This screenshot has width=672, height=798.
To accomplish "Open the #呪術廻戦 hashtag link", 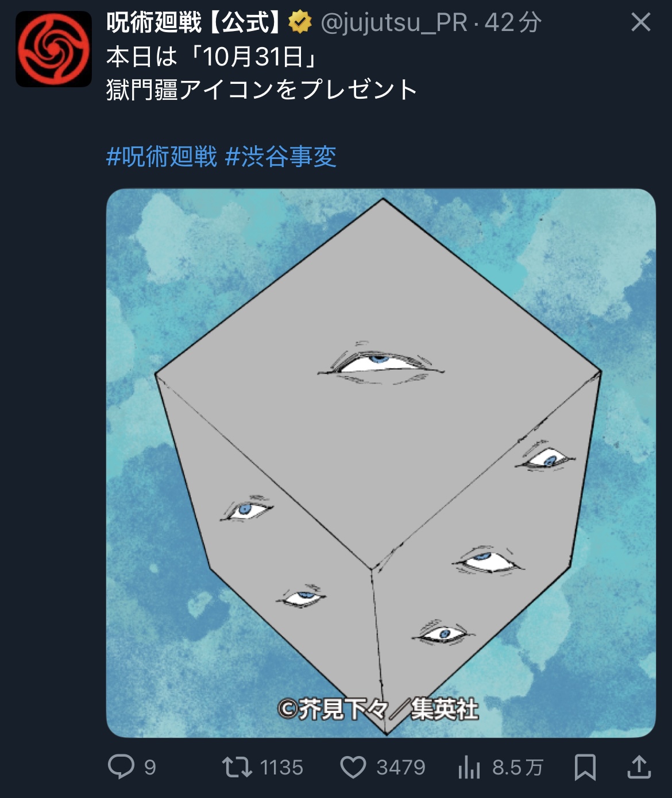I will click(162, 156).
